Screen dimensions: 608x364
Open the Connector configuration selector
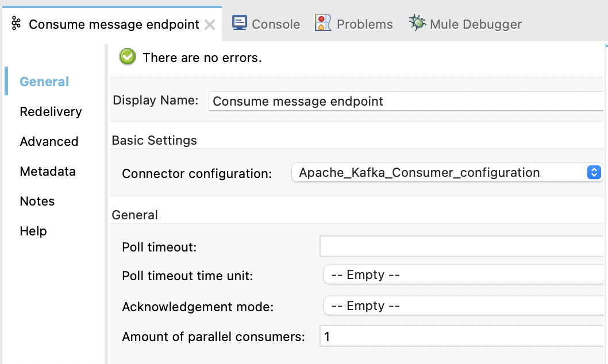coord(594,172)
